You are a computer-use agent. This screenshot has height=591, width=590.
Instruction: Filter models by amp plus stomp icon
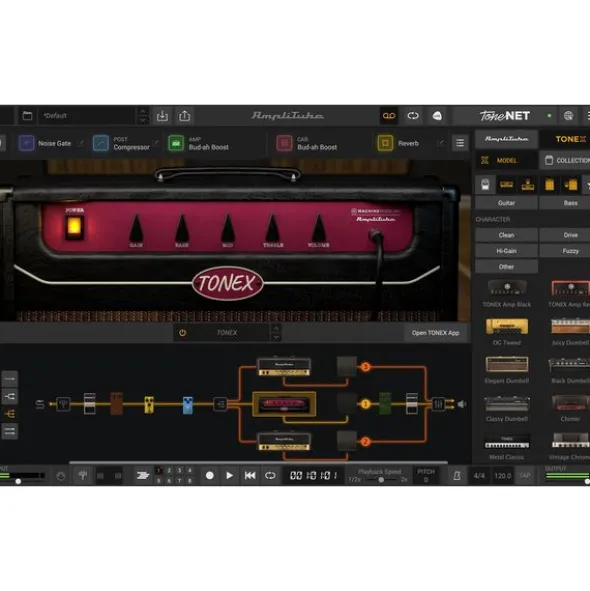pos(528,185)
